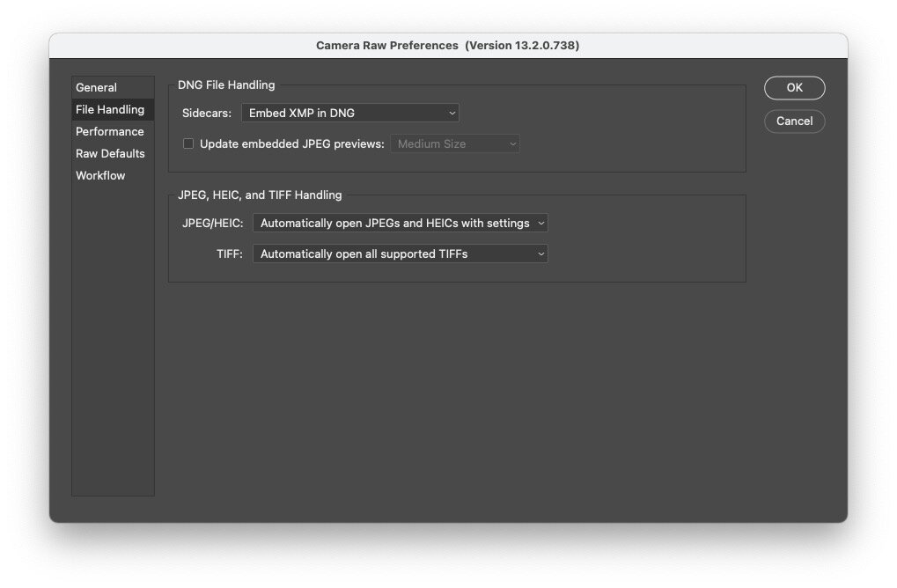Confirm preferences with the OK button
897x588 pixels.
click(x=795, y=87)
